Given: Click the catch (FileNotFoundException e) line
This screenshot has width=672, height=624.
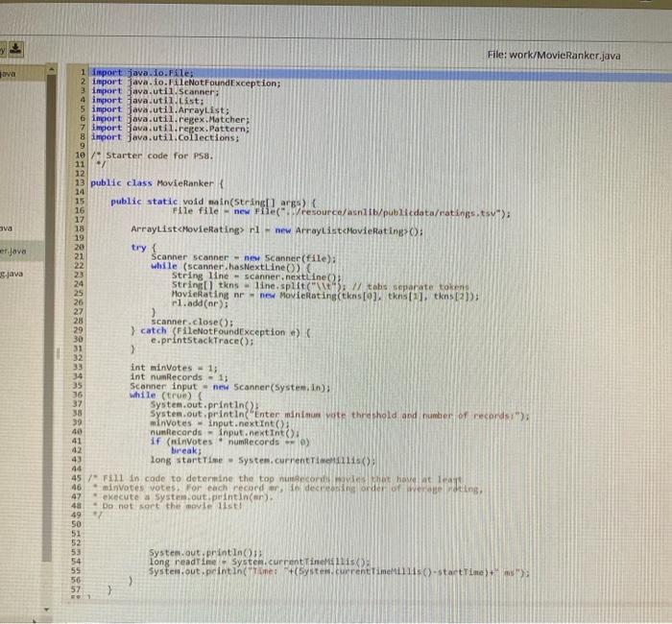Looking at the screenshot, I should (x=221, y=332).
